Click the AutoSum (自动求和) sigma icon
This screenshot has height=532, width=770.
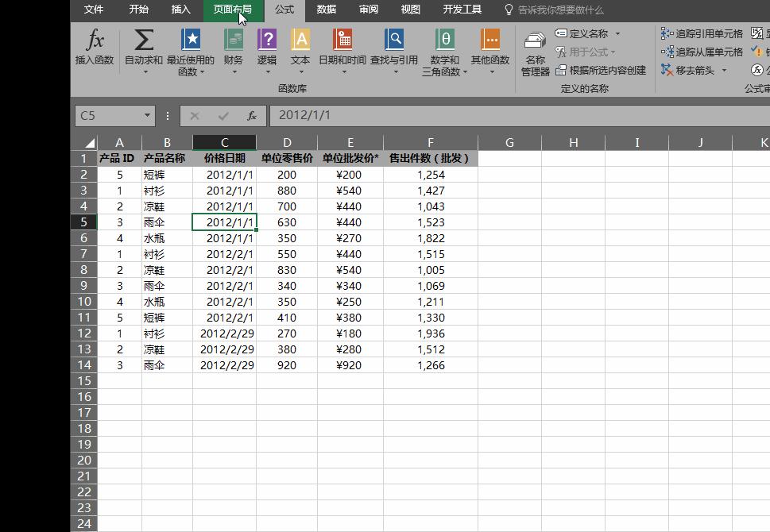tap(143, 40)
